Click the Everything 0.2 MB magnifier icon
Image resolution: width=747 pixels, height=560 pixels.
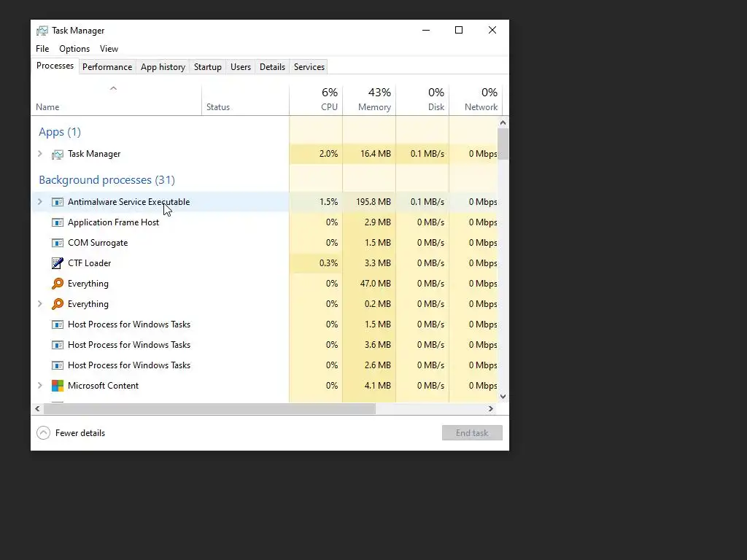pyautogui.click(x=57, y=304)
